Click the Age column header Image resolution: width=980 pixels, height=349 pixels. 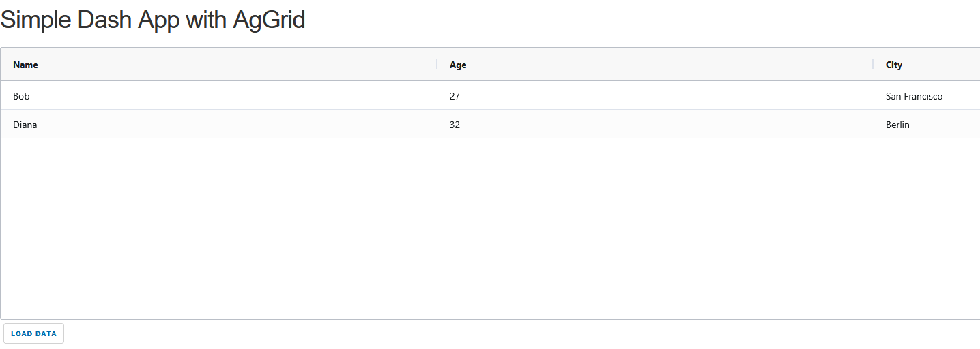(x=458, y=65)
